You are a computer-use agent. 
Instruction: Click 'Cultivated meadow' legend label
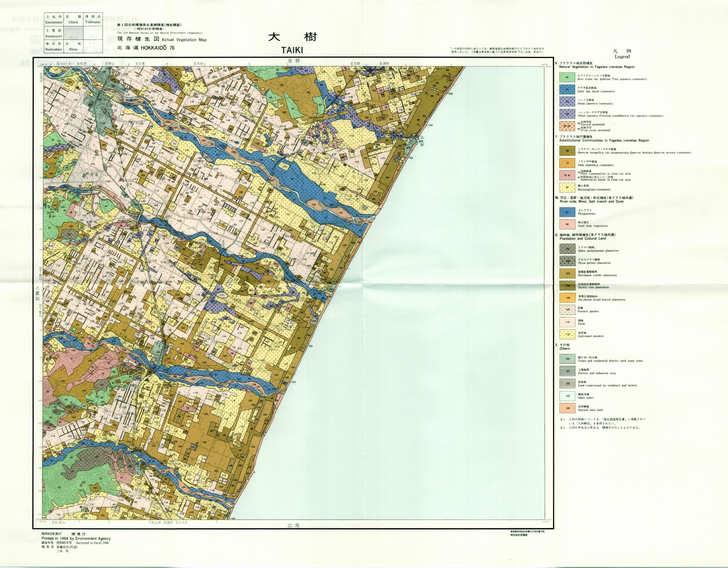(591, 336)
